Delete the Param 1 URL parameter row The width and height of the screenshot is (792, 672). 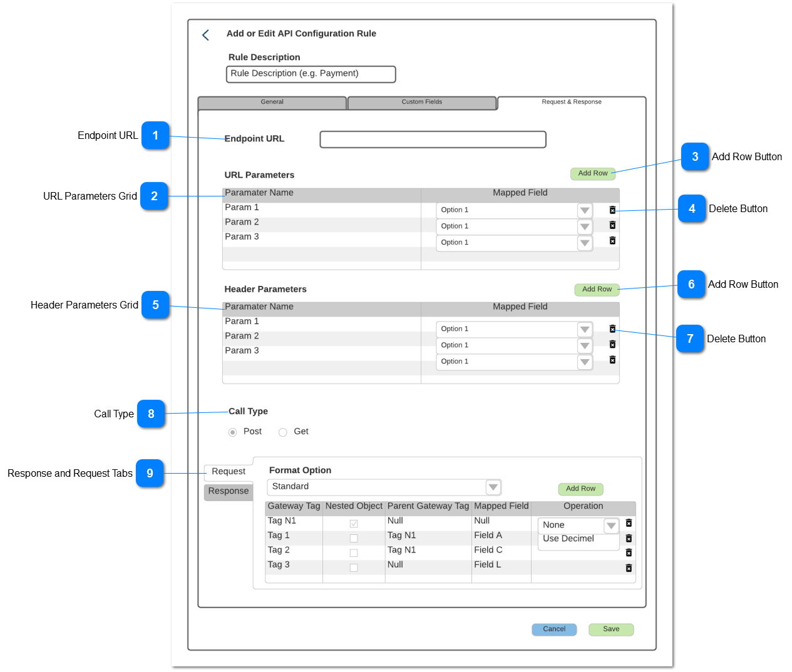coord(612,210)
